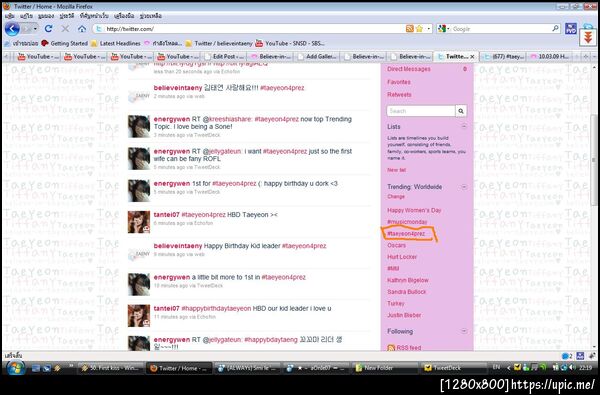Viewport: 600px width, 395px height.
Task: Click the bookmark star icon
Action: (x=419, y=29)
